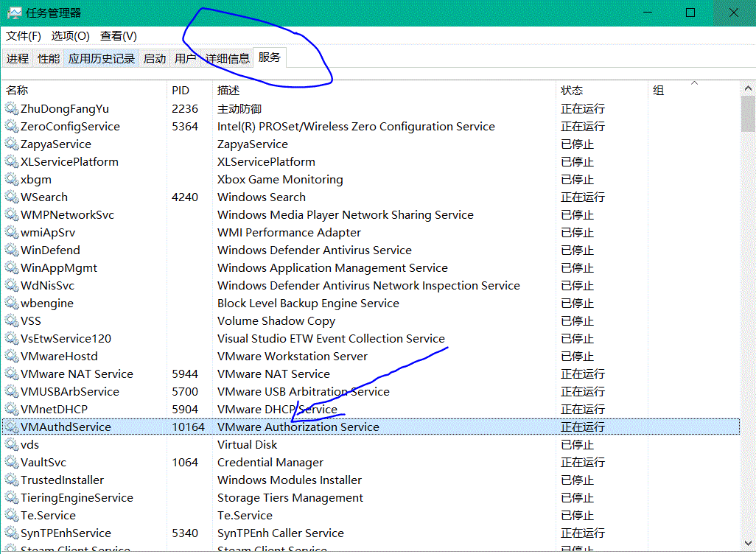
Task: Switch to the 进程 tab
Action: point(18,59)
